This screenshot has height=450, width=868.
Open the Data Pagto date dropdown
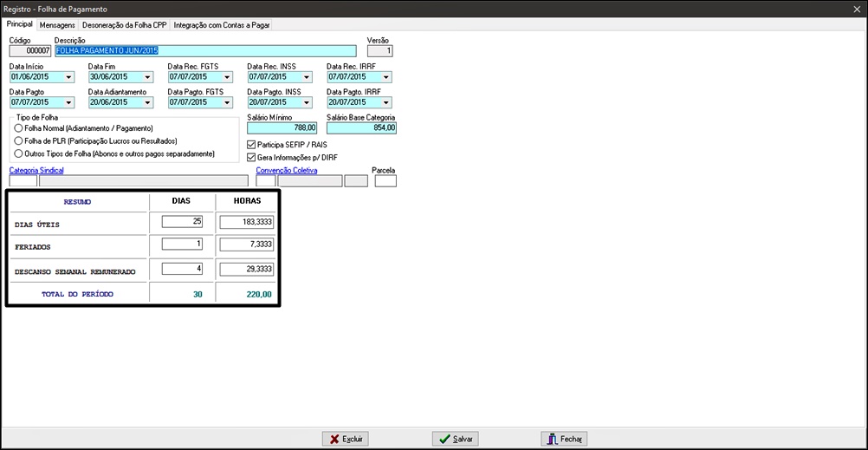[x=68, y=102]
